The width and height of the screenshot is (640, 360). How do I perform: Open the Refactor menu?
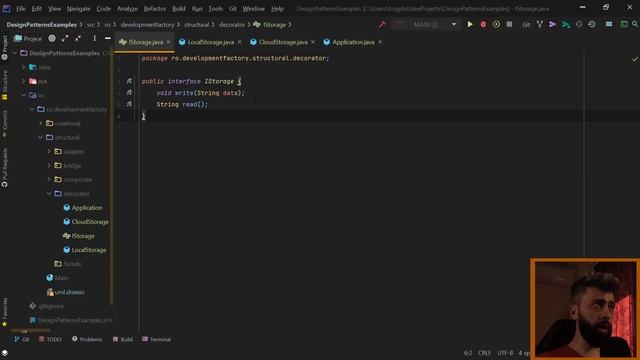point(155,9)
